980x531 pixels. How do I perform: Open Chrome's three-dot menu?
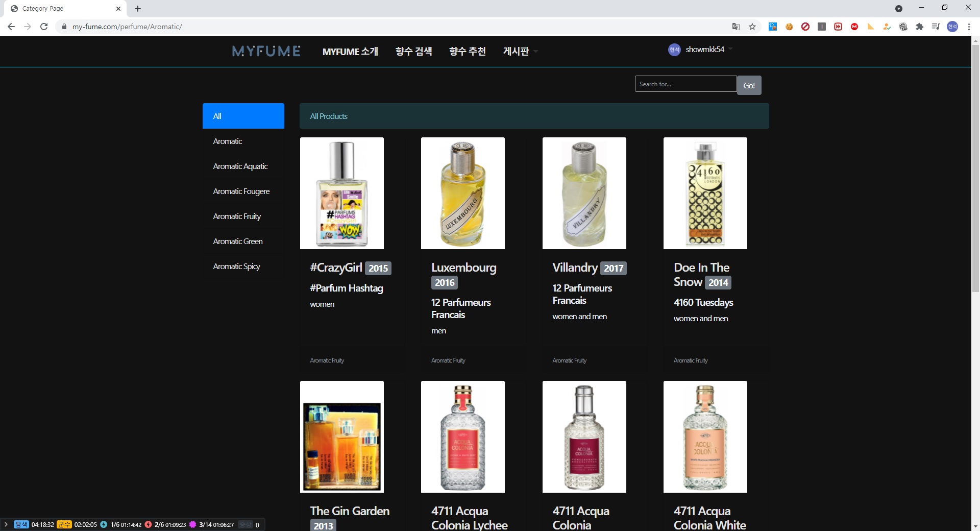tap(969, 27)
